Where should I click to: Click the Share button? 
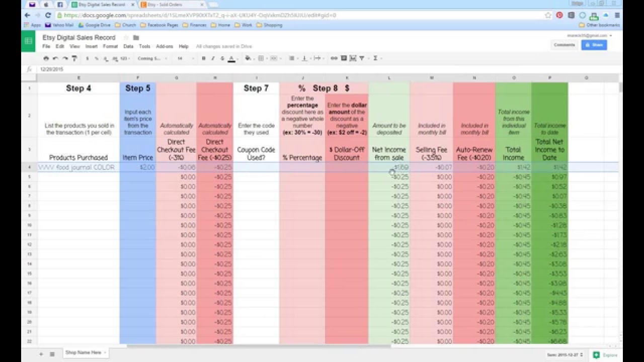[594, 45]
